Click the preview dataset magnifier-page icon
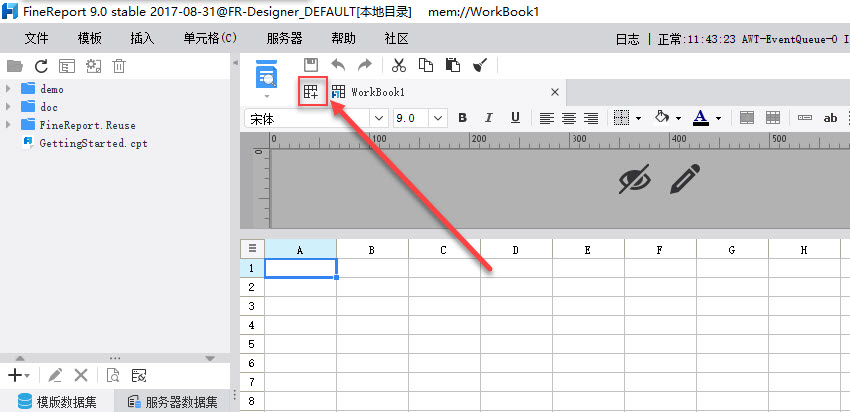850x412 pixels. click(113, 375)
